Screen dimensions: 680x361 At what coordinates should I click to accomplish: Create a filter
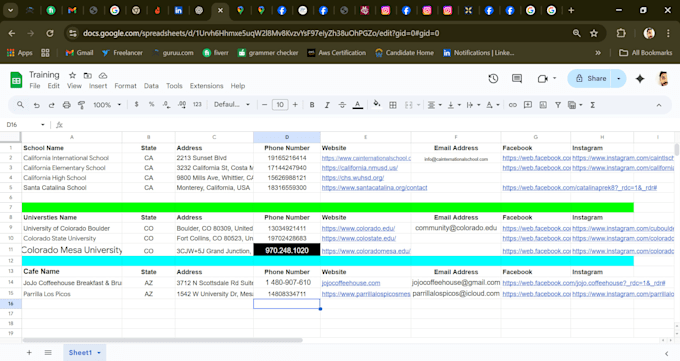(x=558, y=105)
